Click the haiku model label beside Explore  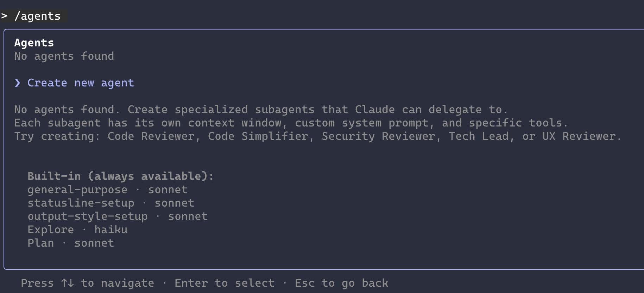(111, 230)
